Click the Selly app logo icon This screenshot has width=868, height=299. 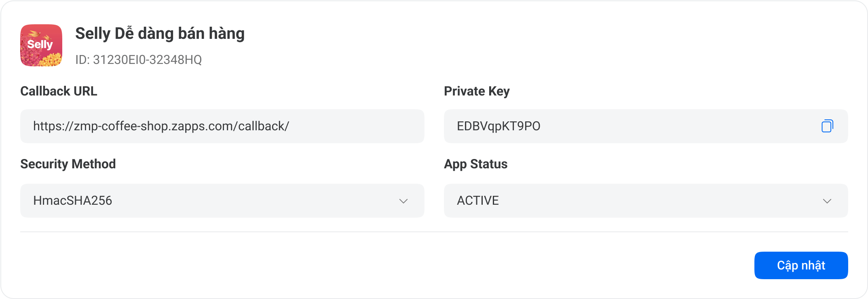(41, 45)
